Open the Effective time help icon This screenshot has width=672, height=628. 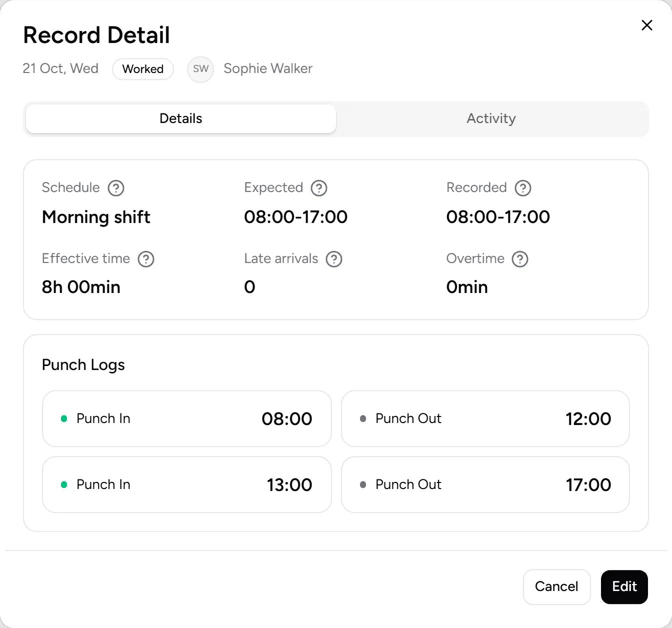click(146, 259)
